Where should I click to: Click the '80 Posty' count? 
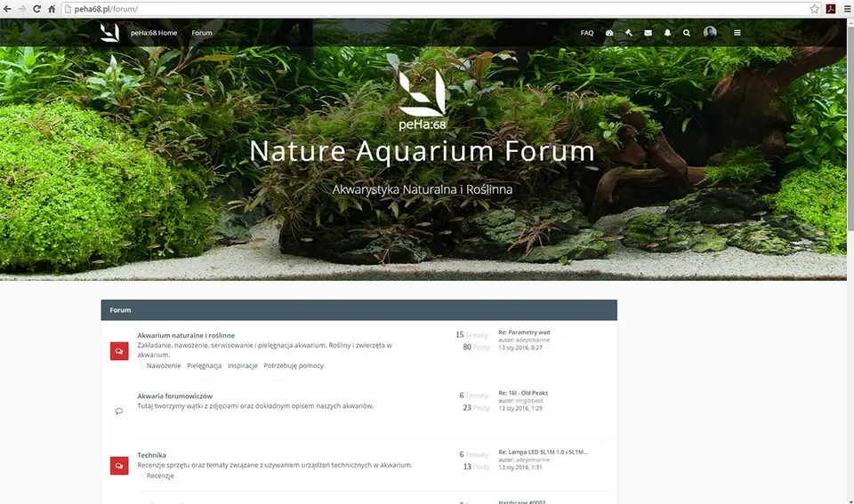pyautogui.click(x=476, y=348)
